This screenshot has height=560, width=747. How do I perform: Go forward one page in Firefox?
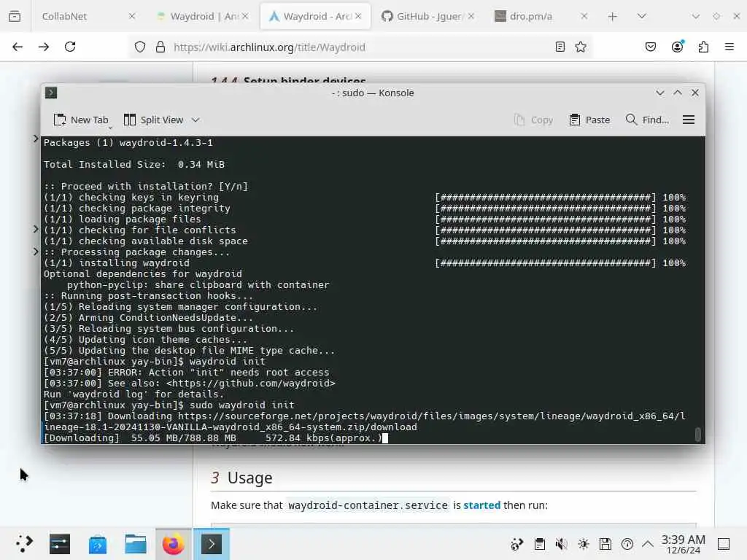[44, 47]
